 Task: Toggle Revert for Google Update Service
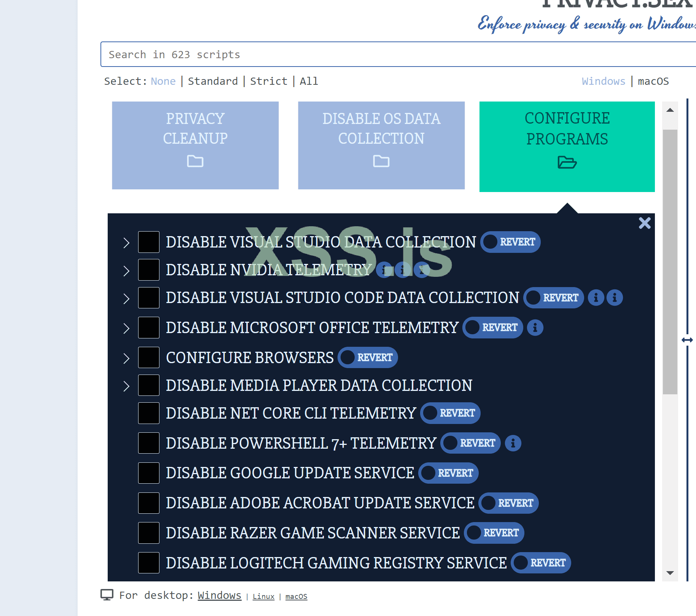point(448,473)
